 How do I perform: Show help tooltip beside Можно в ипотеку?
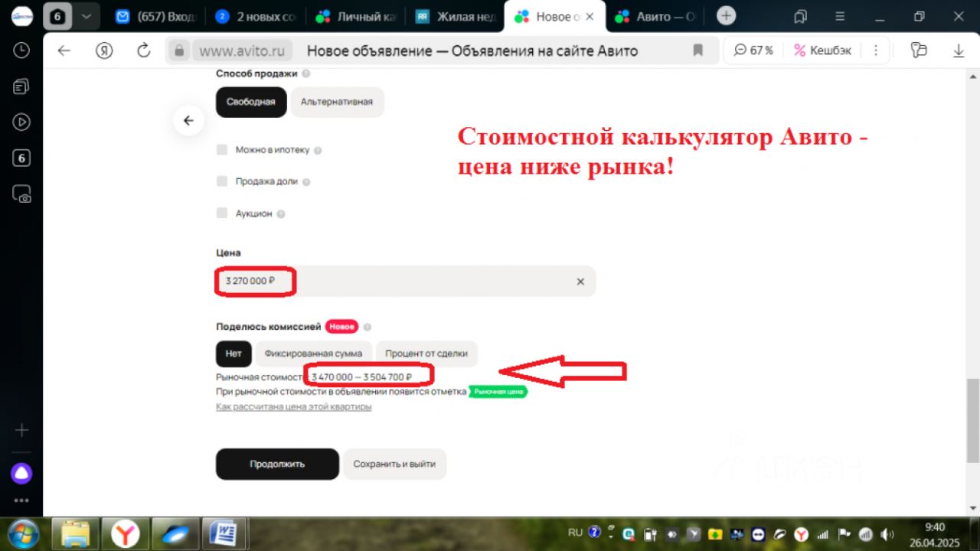(318, 151)
